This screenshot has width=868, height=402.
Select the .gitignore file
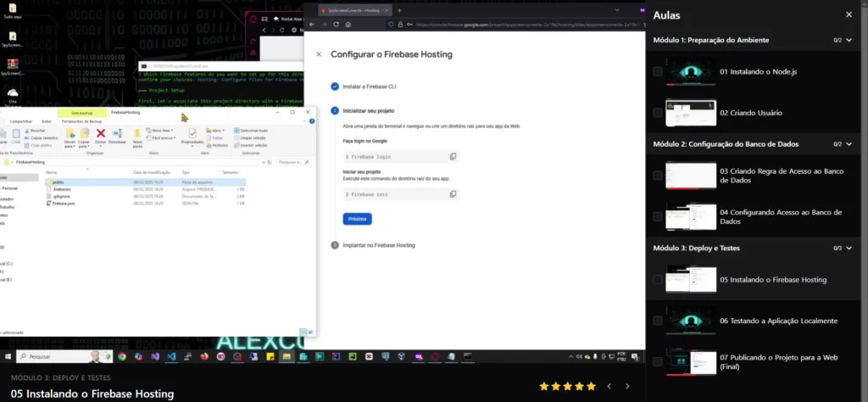(x=145, y=196)
